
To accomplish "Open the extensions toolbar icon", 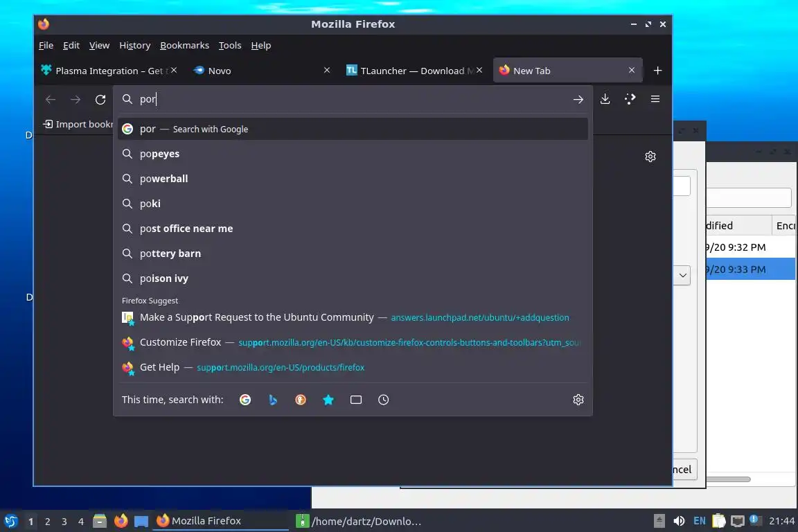I will 630,99.
